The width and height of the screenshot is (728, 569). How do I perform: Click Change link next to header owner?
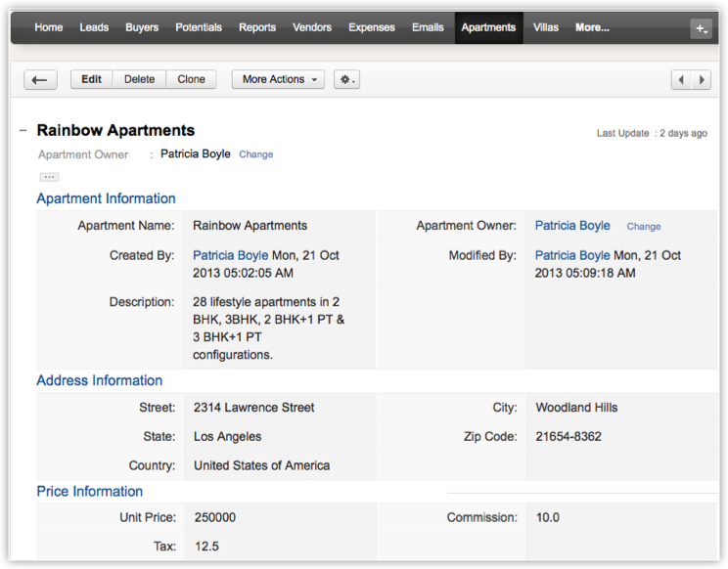(x=256, y=154)
